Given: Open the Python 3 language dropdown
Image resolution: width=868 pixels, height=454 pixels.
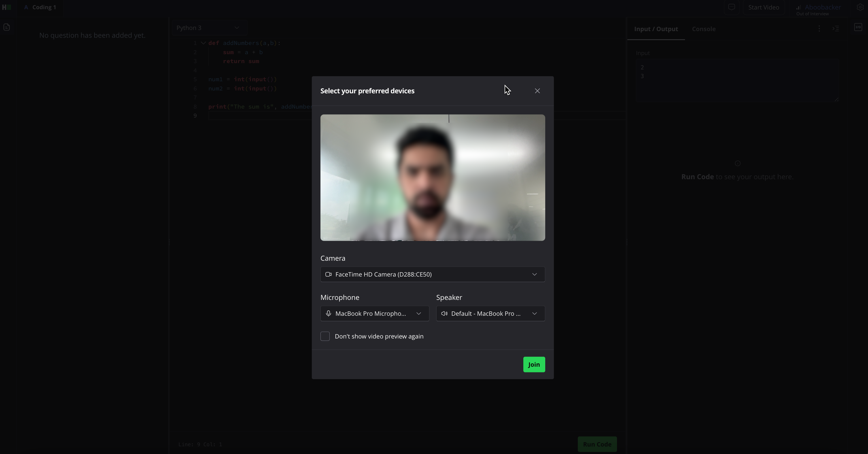Looking at the screenshot, I should [209, 28].
